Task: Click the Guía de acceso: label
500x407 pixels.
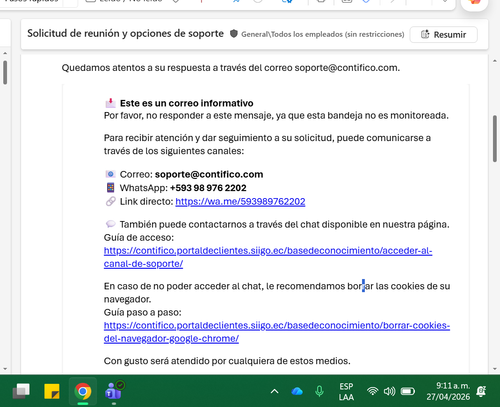Action: click(139, 238)
